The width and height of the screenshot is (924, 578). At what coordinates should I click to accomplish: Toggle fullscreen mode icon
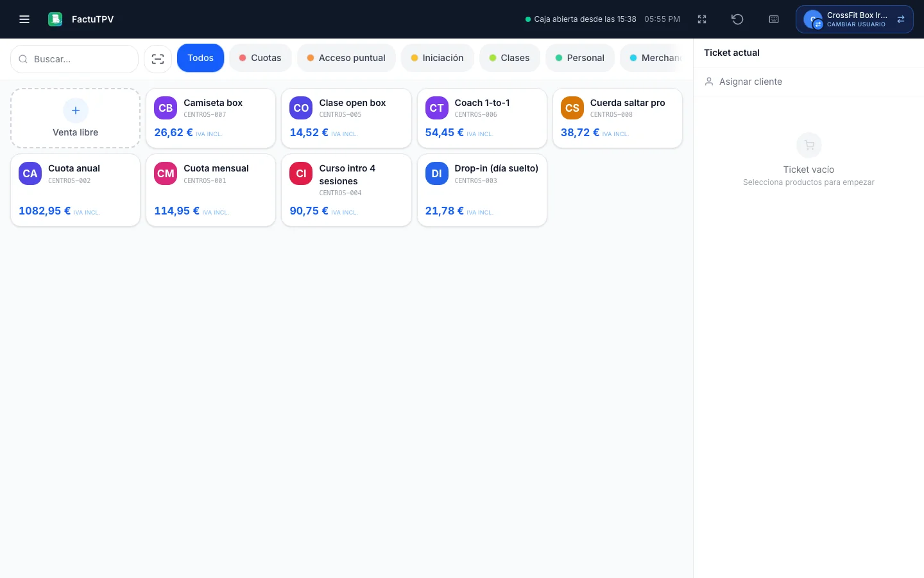coord(702,19)
